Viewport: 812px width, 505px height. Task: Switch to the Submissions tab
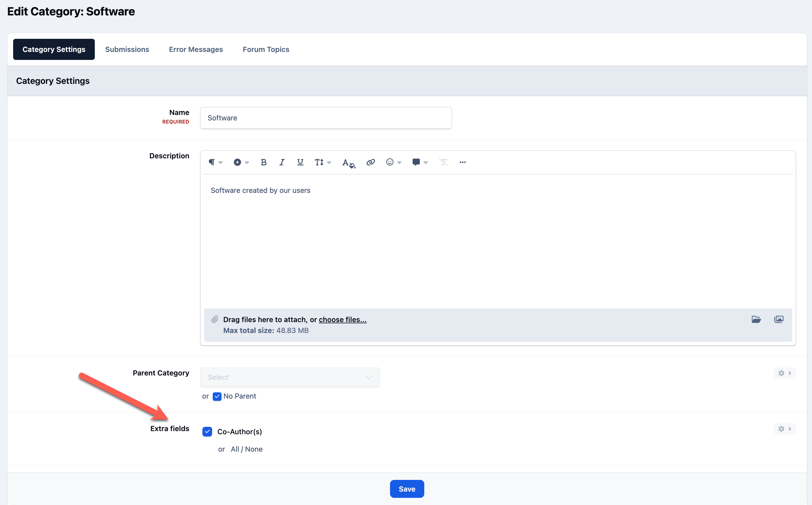[x=127, y=49]
